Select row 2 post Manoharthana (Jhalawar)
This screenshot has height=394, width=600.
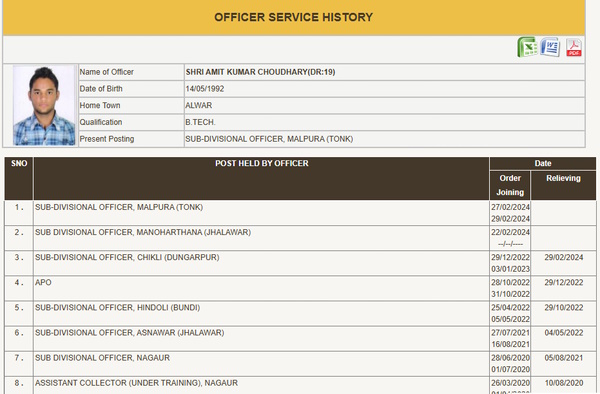(143, 232)
